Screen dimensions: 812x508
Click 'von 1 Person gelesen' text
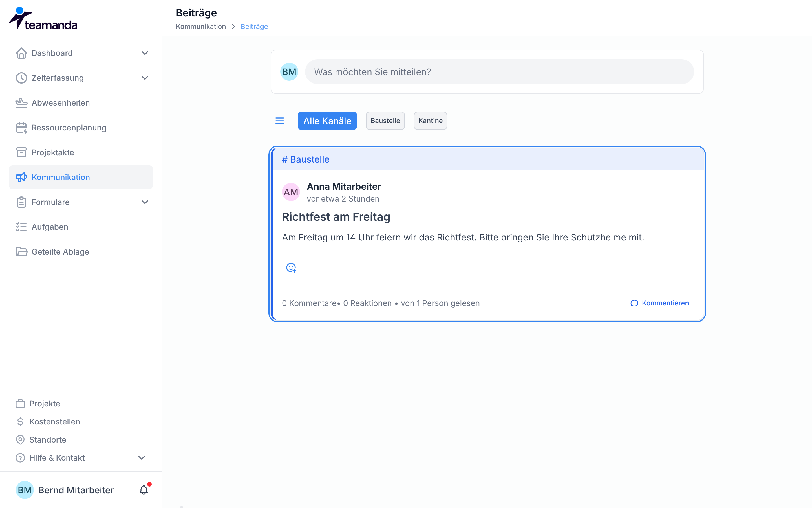[x=440, y=303]
